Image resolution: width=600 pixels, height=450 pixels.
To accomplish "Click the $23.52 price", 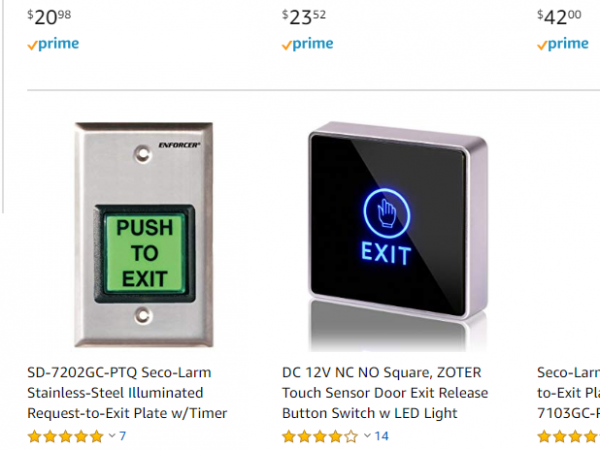I will tap(304, 17).
